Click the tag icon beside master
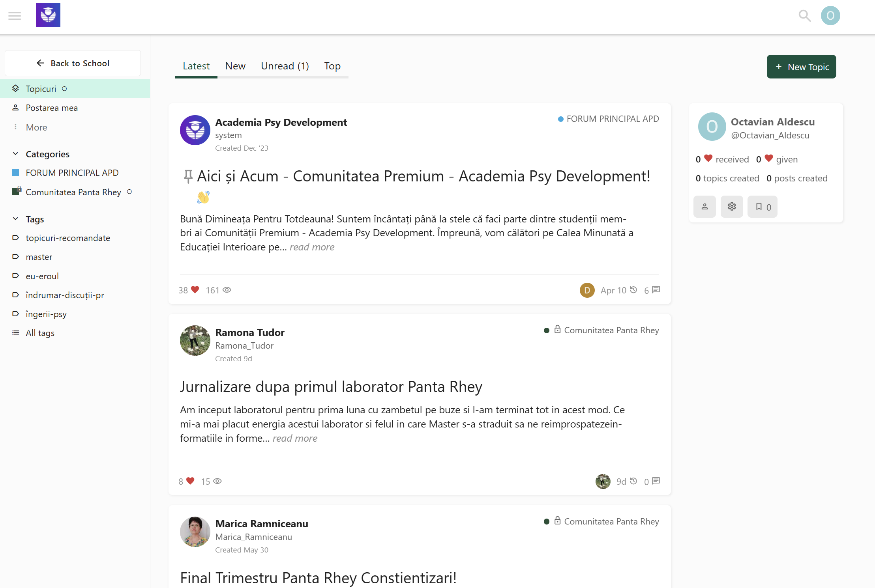The width and height of the screenshot is (875, 588). click(x=15, y=256)
